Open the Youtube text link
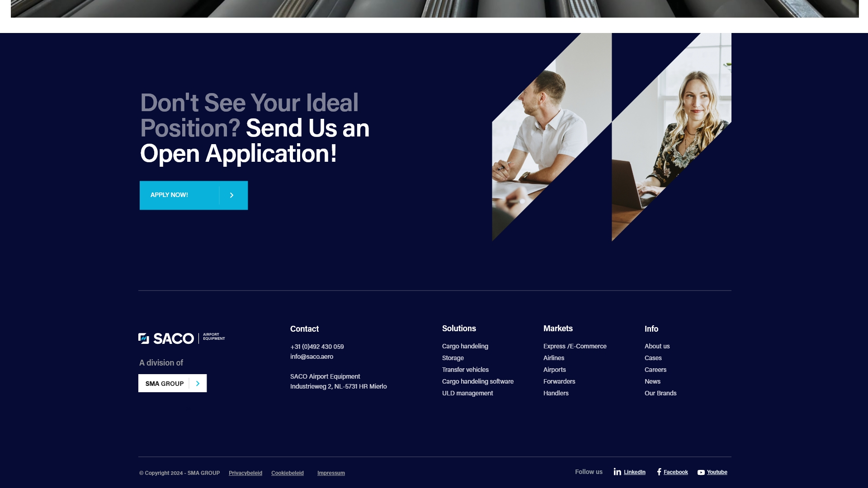 pos(717,472)
